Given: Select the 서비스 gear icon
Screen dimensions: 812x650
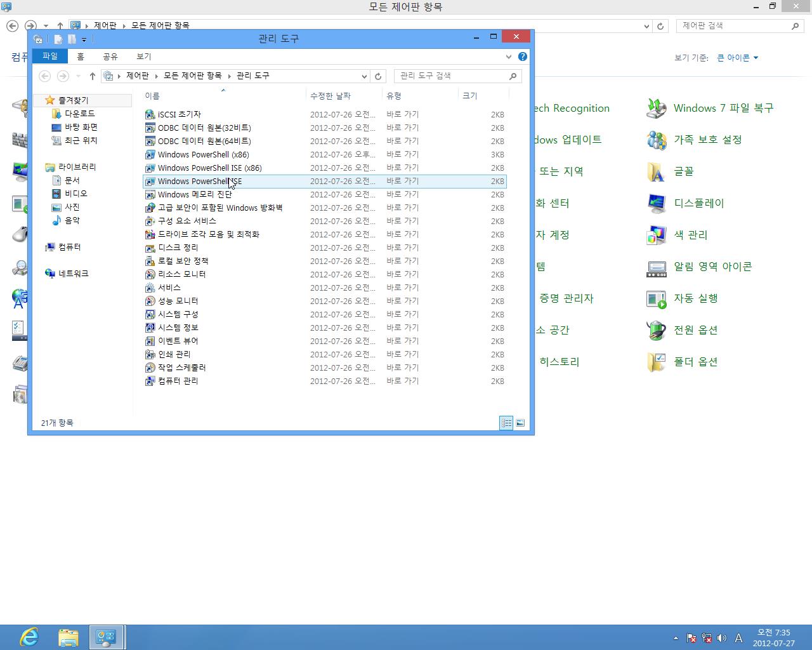Looking at the screenshot, I should point(150,288).
